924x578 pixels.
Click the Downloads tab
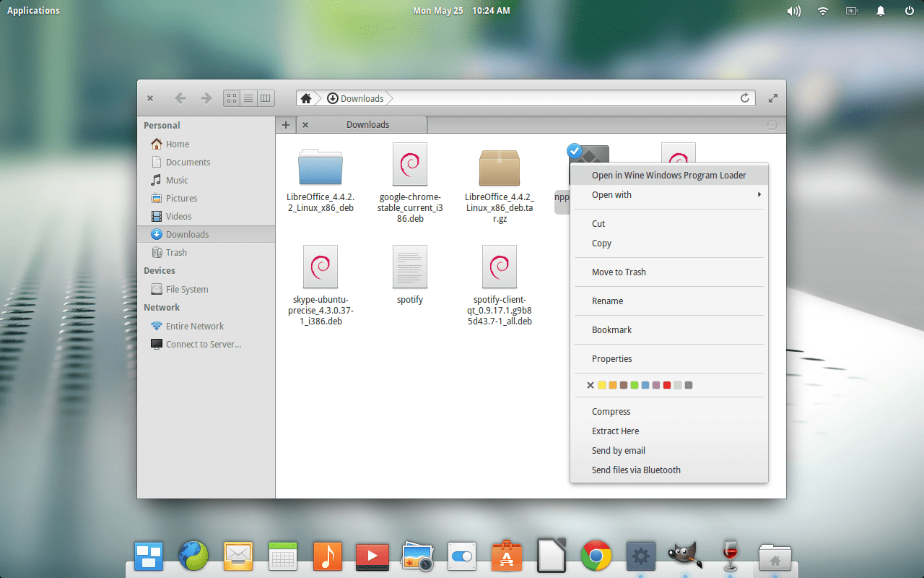(368, 124)
